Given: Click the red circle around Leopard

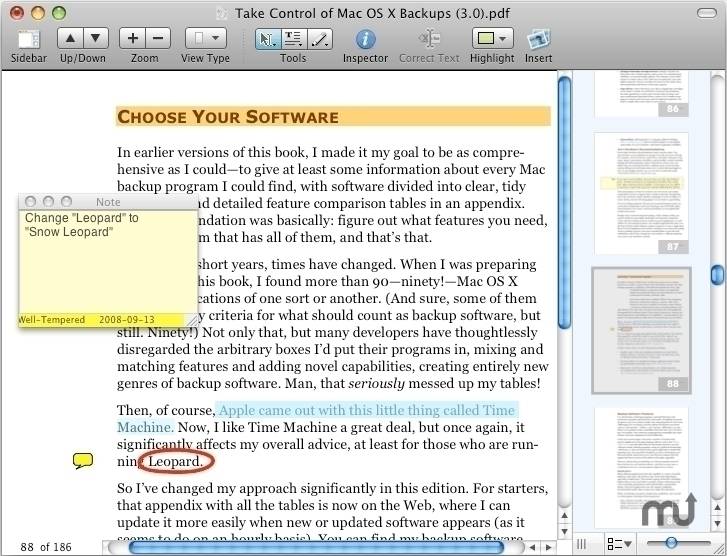Looking at the screenshot, I should click(x=177, y=462).
